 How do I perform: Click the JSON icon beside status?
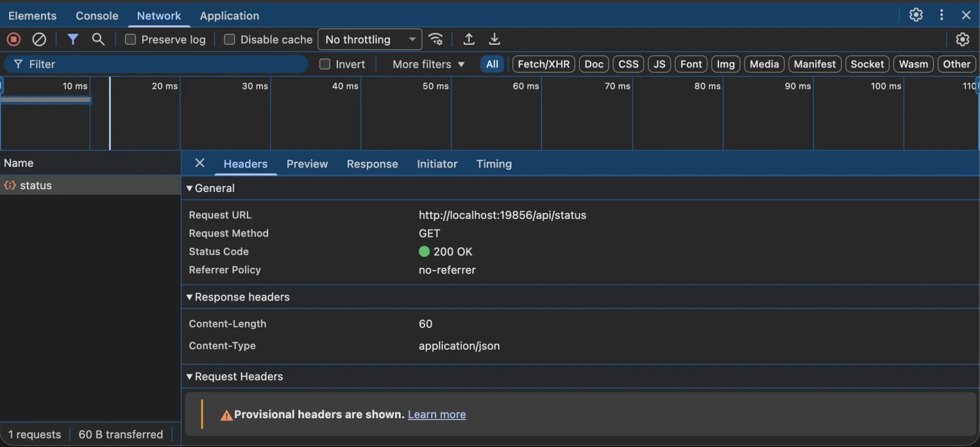(x=10, y=185)
